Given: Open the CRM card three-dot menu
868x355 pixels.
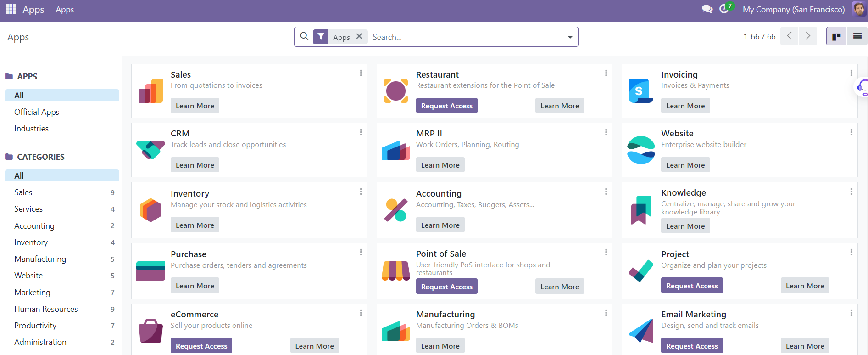Looking at the screenshot, I should coord(361,132).
